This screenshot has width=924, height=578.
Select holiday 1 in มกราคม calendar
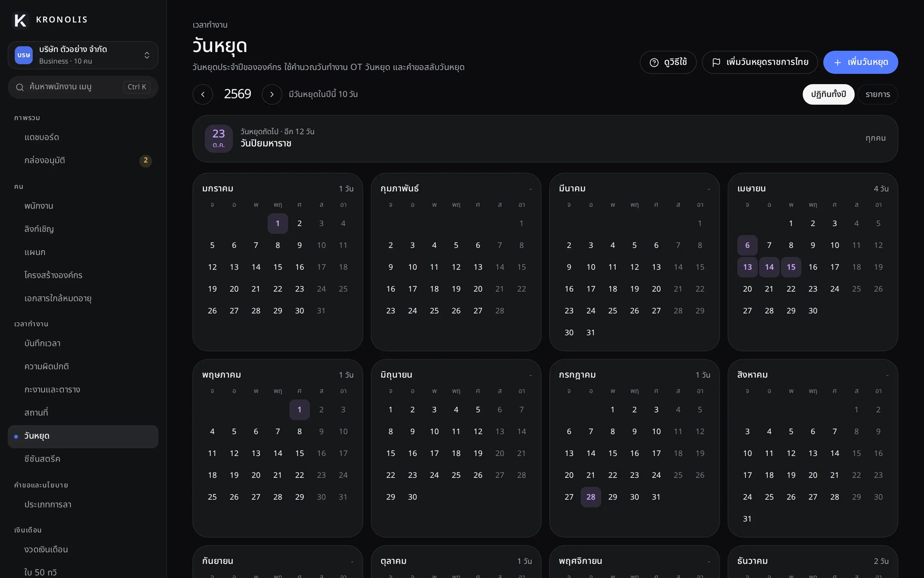pos(278,223)
